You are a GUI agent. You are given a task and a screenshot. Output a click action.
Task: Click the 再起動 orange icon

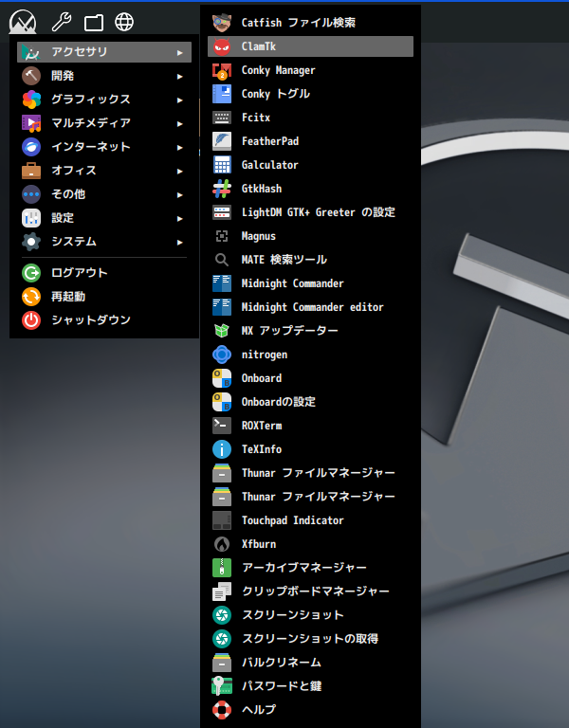(x=31, y=297)
